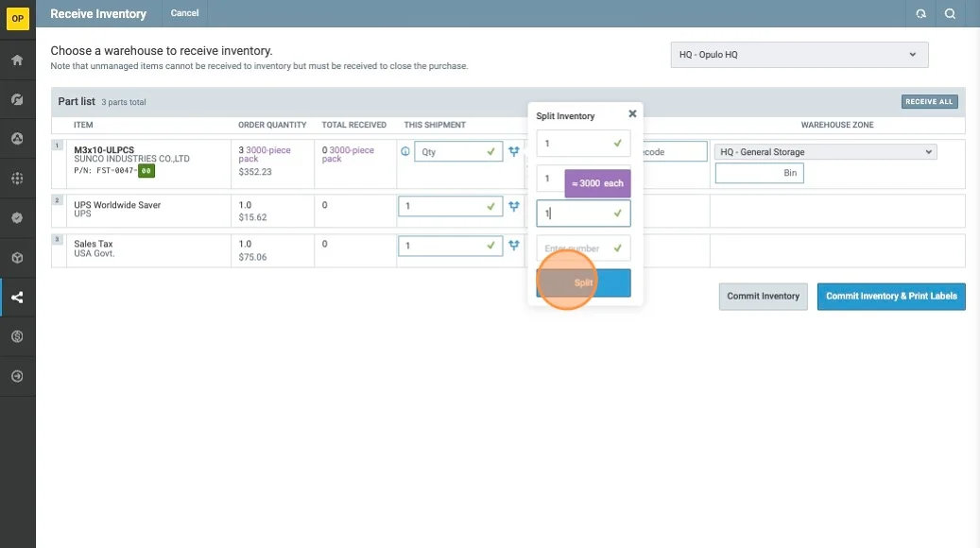The height and width of the screenshot is (548, 980).
Task: Click split icon on the Sales Tax row
Action: [514, 246]
